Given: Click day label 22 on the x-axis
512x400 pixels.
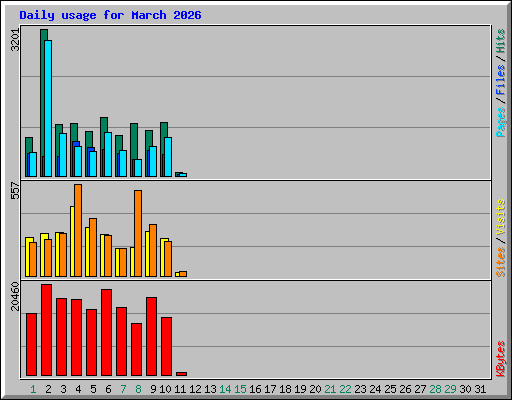Looking at the screenshot, I should [x=345, y=389].
